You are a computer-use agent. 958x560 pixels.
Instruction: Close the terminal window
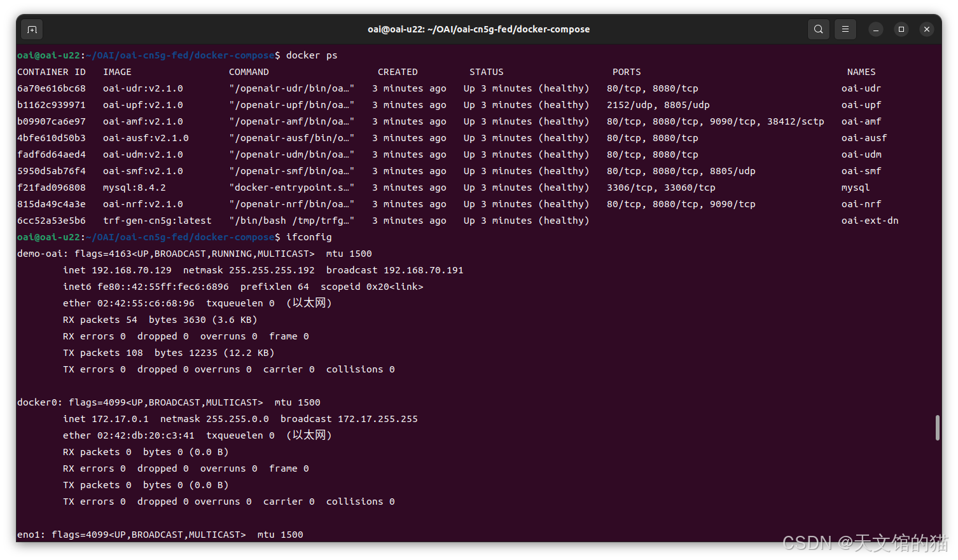[x=927, y=29]
